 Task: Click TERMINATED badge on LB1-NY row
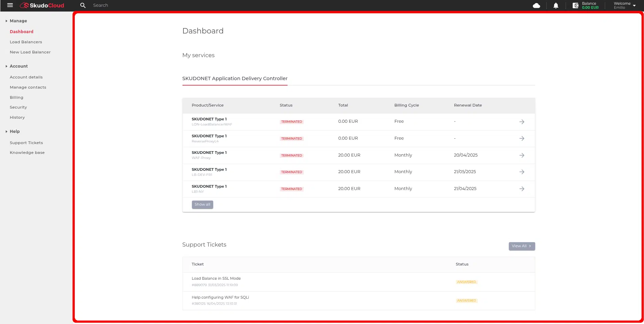click(292, 189)
